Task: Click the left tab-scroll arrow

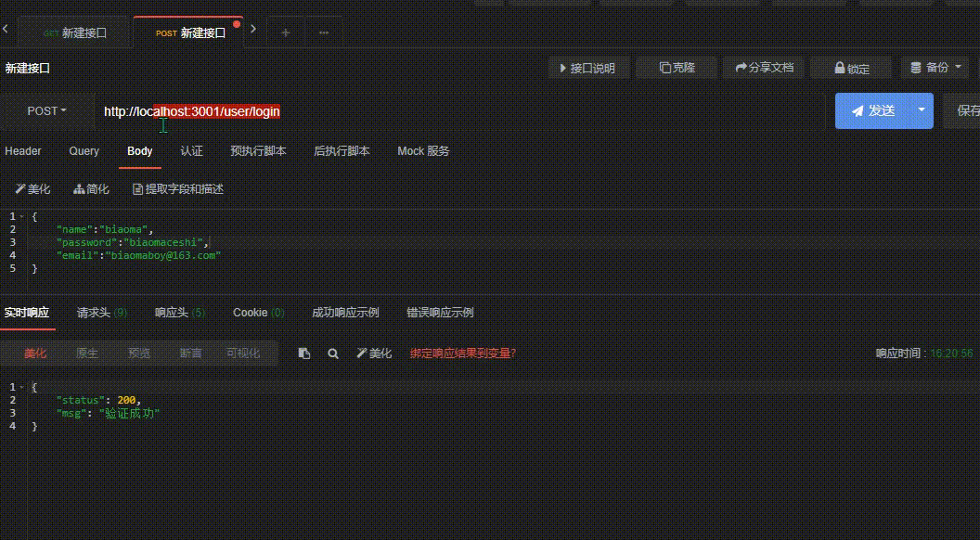Action: coord(6,28)
